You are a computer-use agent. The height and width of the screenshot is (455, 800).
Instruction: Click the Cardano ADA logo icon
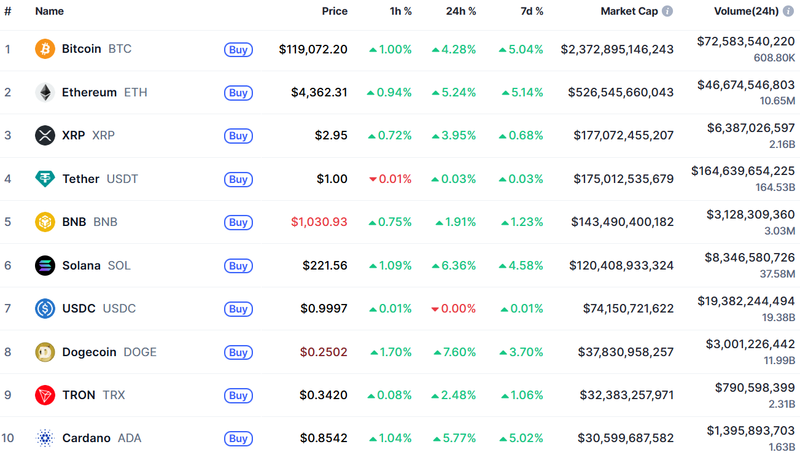pos(45,438)
